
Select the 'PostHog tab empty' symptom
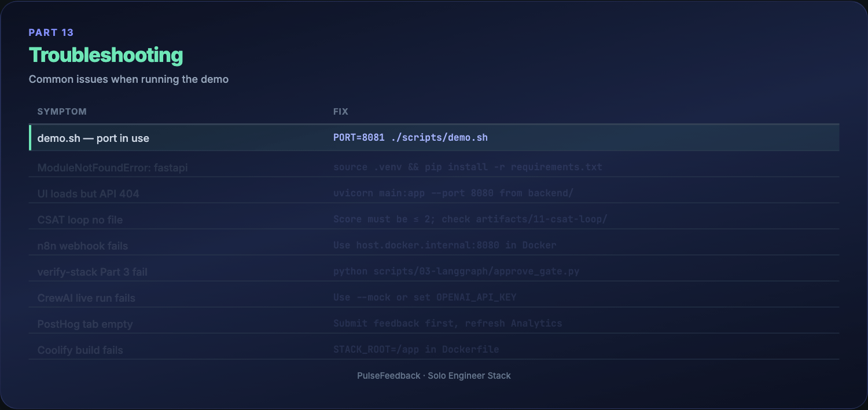[x=85, y=324]
